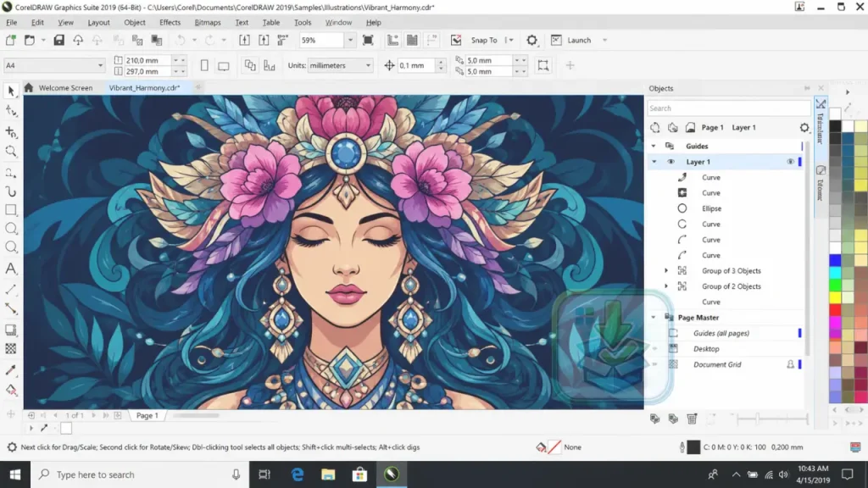
Task: Select the Connector tool
Action: click(x=11, y=308)
